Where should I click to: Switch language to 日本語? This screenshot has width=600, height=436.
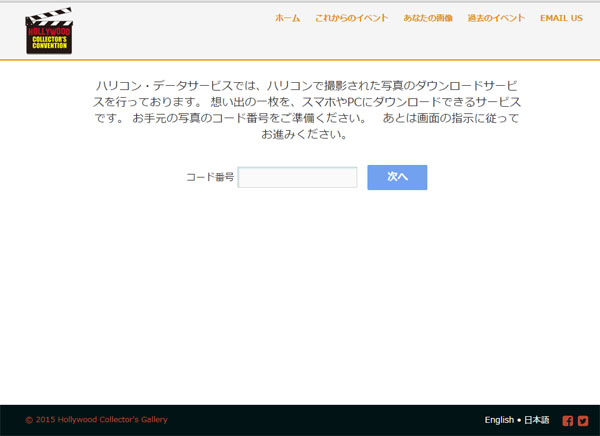(x=536, y=420)
